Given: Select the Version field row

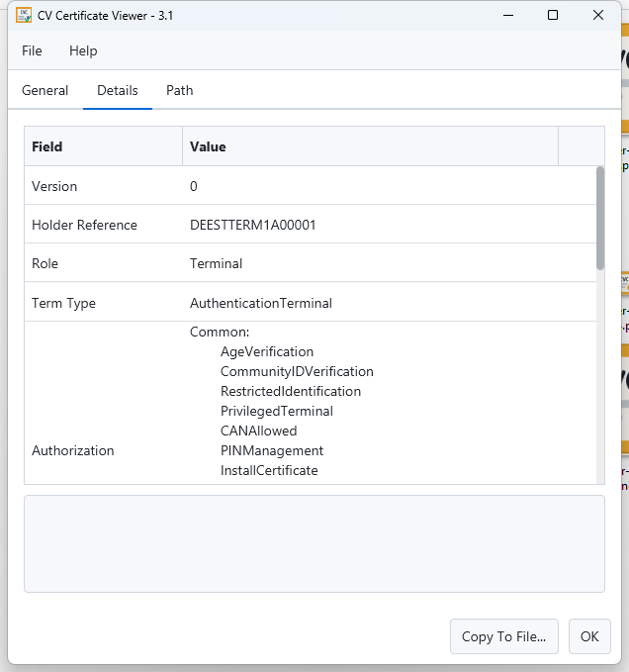Looking at the screenshot, I should pos(311,186).
